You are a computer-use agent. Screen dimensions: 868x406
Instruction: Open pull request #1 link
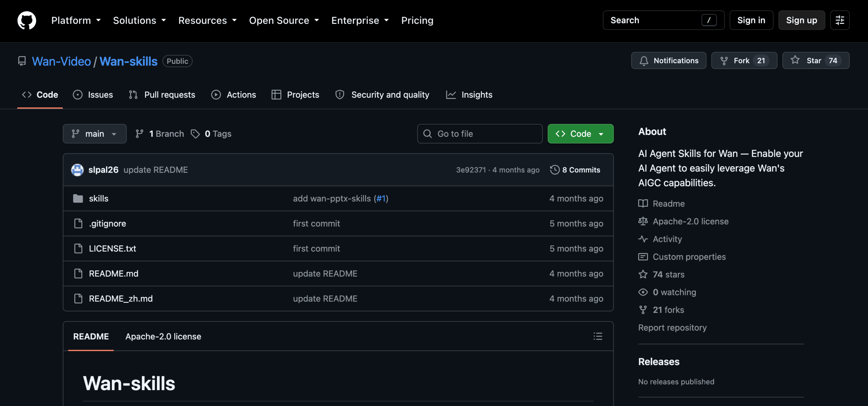pos(381,199)
